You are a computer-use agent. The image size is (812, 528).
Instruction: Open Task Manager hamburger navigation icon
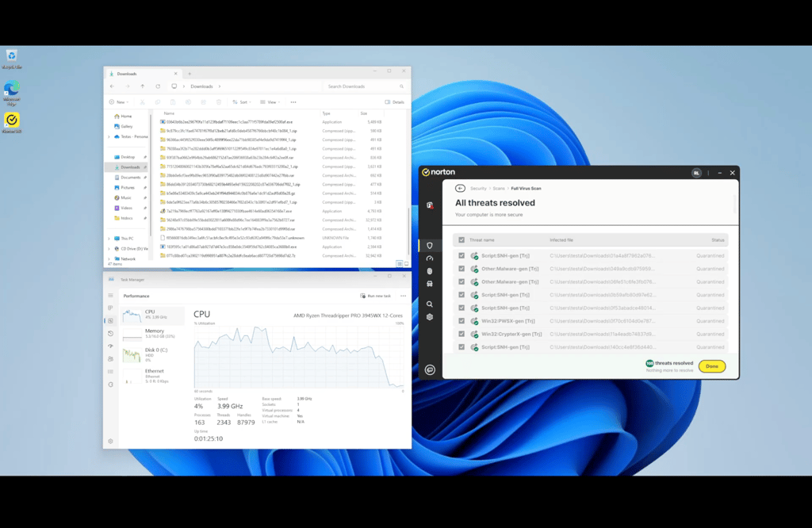click(110, 296)
